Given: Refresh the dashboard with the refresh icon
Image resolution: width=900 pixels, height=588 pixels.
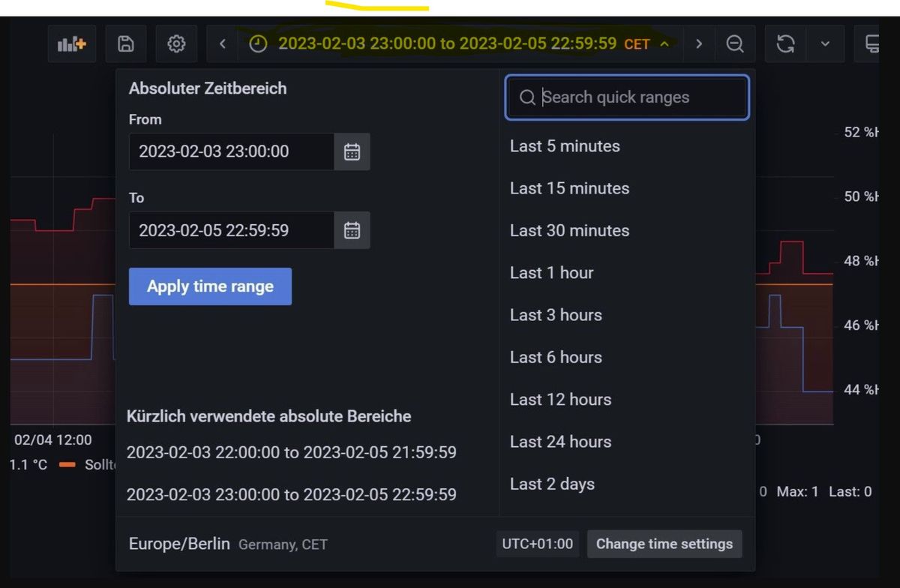Looking at the screenshot, I should [785, 44].
